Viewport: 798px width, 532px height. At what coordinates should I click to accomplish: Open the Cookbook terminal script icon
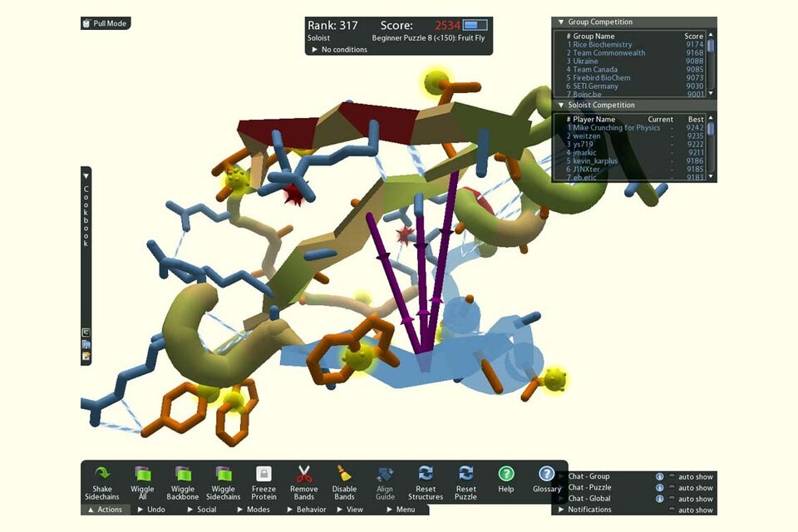(x=86, y=332)
